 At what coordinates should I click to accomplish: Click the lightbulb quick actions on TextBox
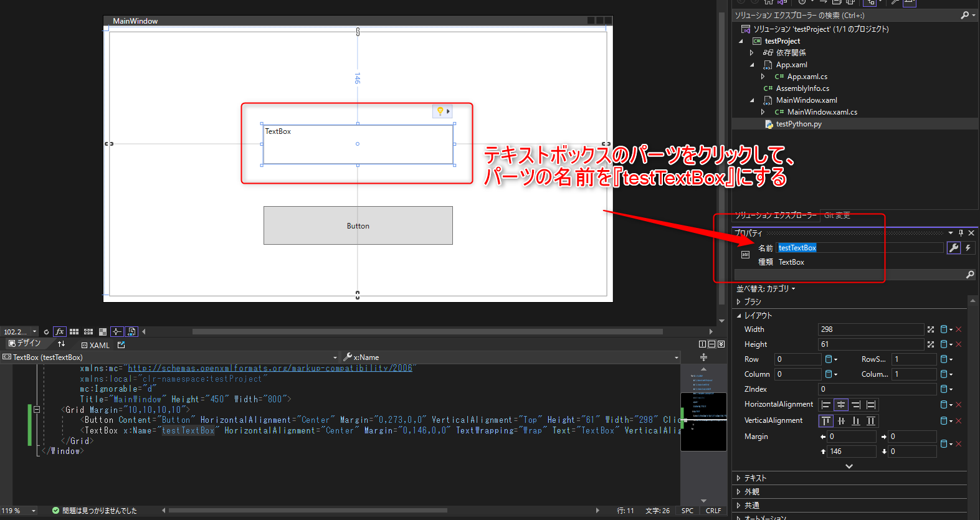(440, 111)
